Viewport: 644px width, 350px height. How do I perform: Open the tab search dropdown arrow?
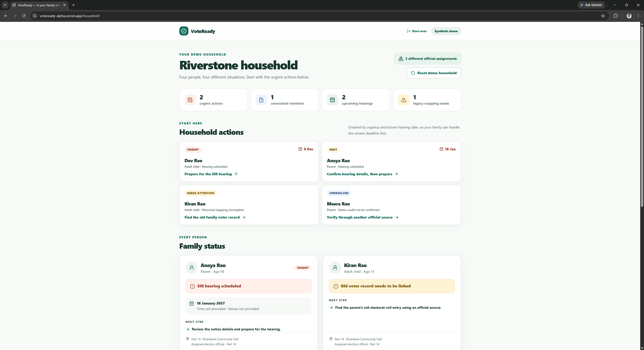click(5, 5)
